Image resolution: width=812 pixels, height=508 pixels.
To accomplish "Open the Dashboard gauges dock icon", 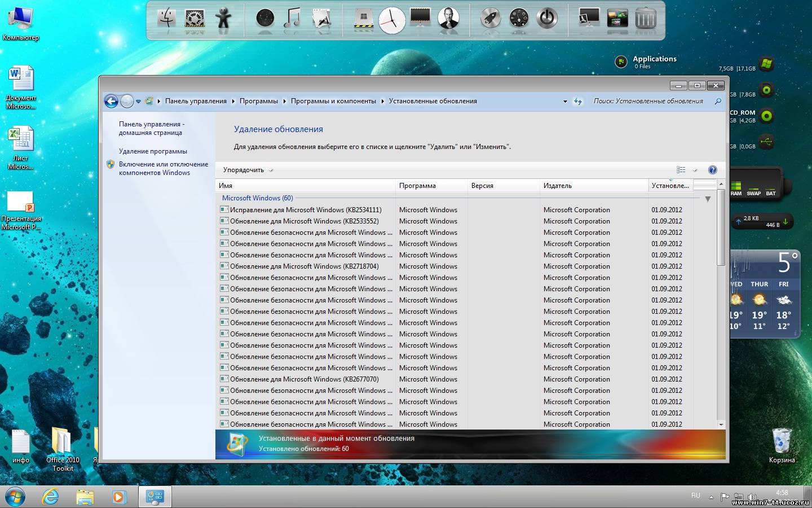I will [x=519, y=19].
